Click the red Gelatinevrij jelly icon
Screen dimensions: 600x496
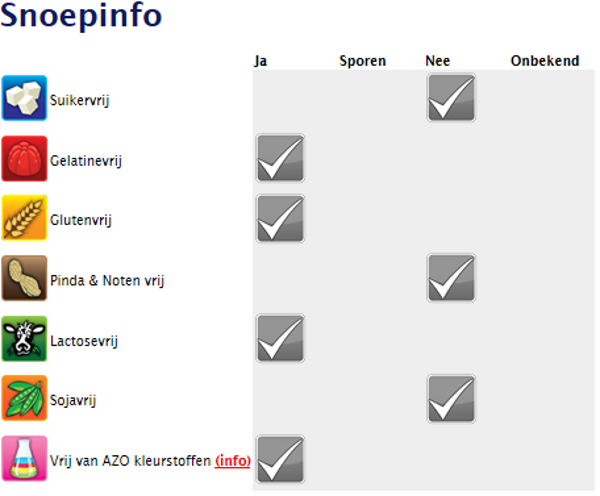tap(24, 158)
